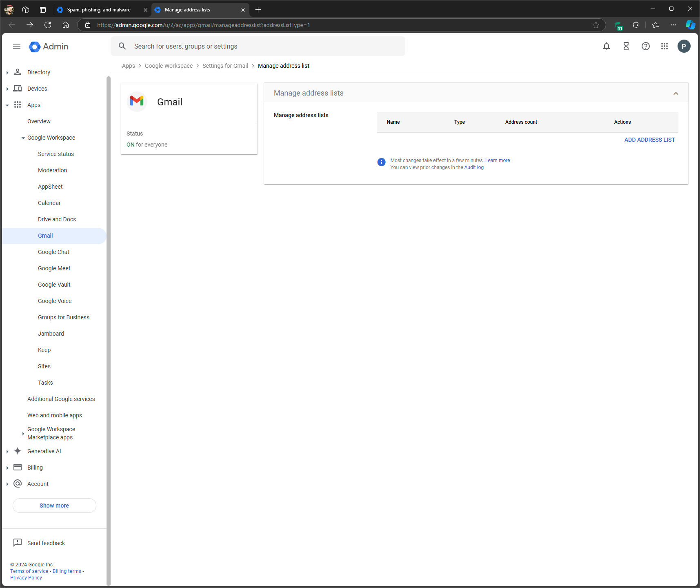Open Settings for Gmail breadcrumb

tap(225, 66)
